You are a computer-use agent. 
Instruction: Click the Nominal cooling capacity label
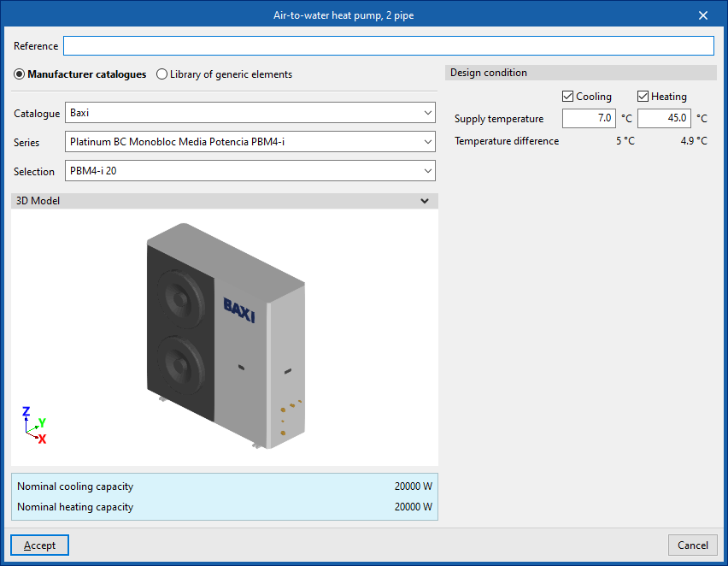coord(75,486)
